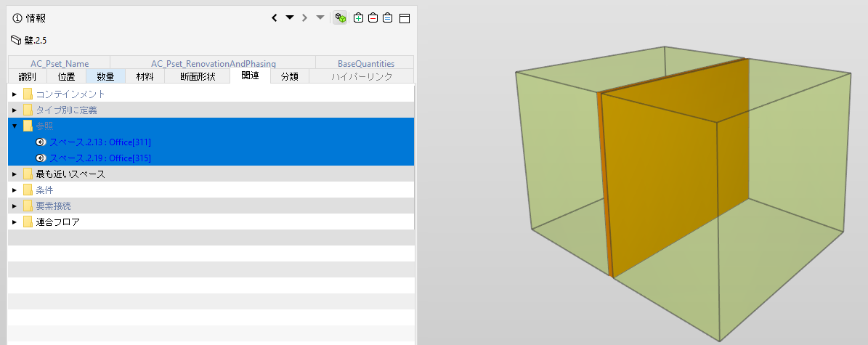Expand the タイプ別に定義 folder arrow
Viewport: 868px width, 345px height.
[15, 110]
